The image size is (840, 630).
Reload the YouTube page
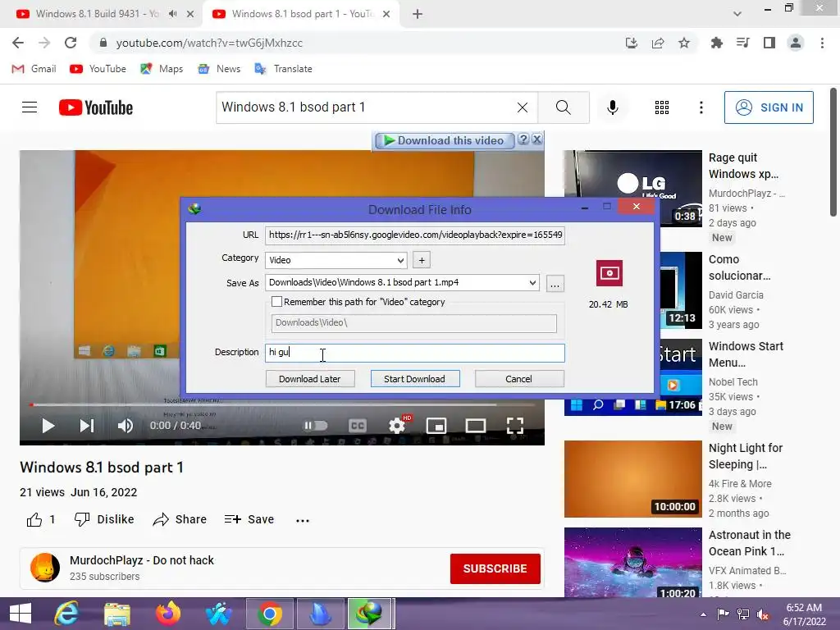click(71, 43)
